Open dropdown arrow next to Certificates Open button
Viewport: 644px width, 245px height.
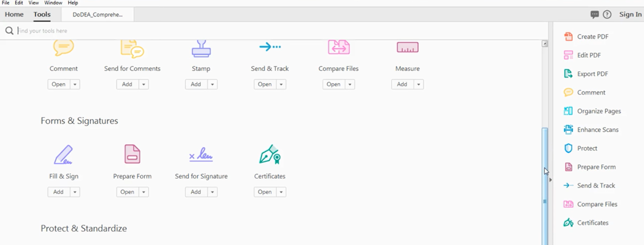pos(281,192)
